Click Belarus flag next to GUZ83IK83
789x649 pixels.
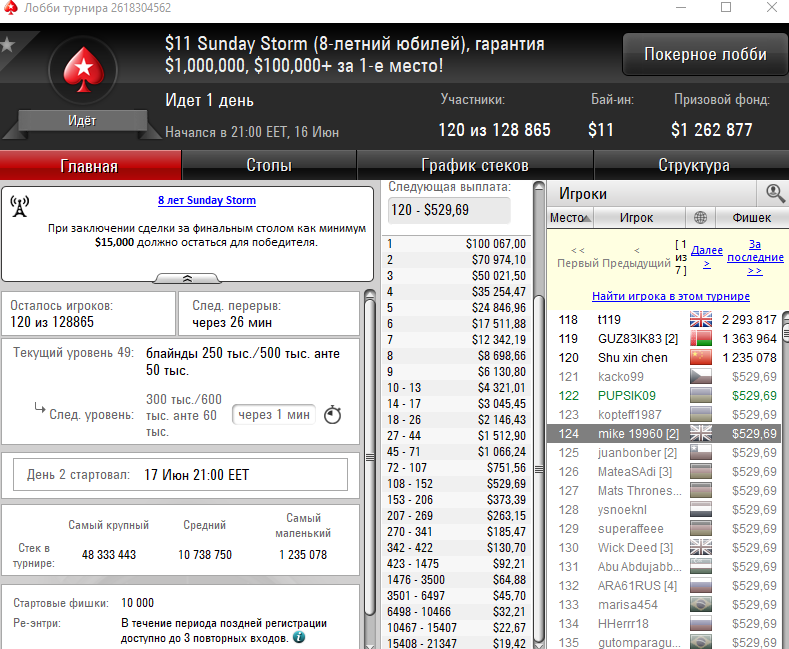700,339
